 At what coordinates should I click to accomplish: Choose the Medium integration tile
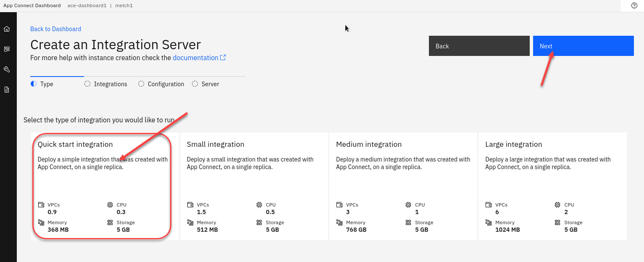pyautogui.click(x=403, y=186)
